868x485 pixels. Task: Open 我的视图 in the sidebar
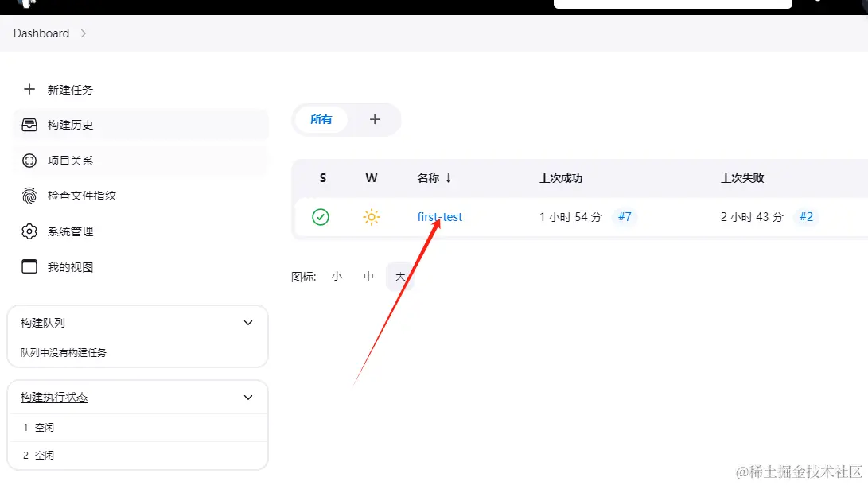(70, 267)
